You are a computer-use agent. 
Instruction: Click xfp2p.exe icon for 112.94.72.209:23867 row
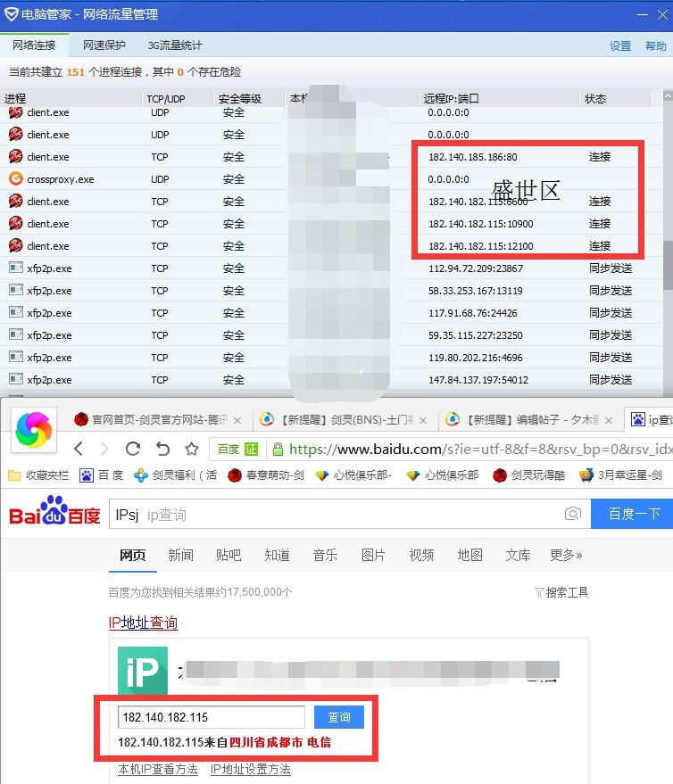16,268
